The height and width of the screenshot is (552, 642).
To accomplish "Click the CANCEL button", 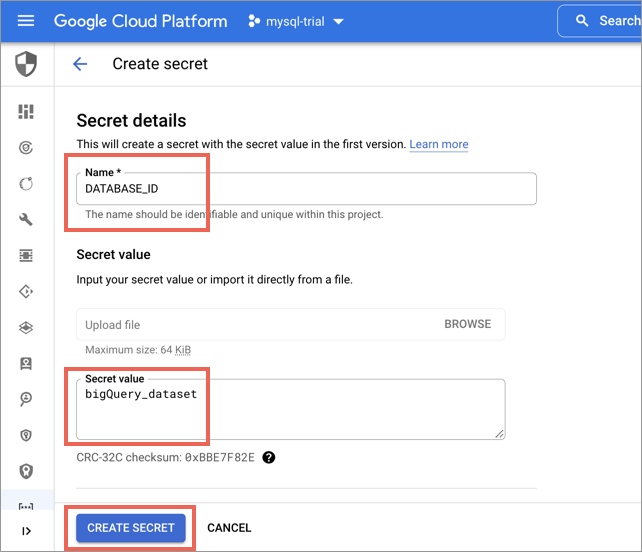I will pos(229,528).
